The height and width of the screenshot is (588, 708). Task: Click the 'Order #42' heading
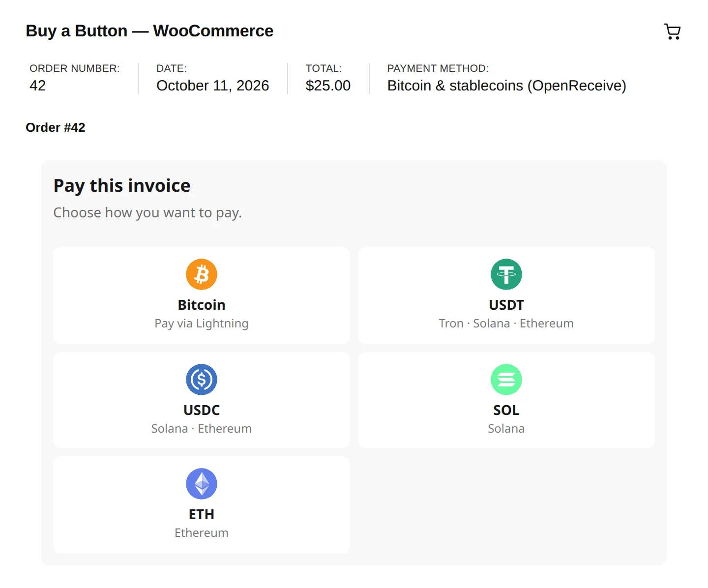click(x=56, y=128)
